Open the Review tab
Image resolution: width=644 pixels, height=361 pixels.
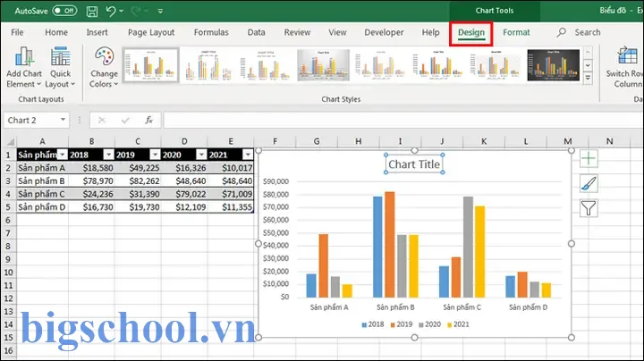pyautogui.click(x=297, y=32)
